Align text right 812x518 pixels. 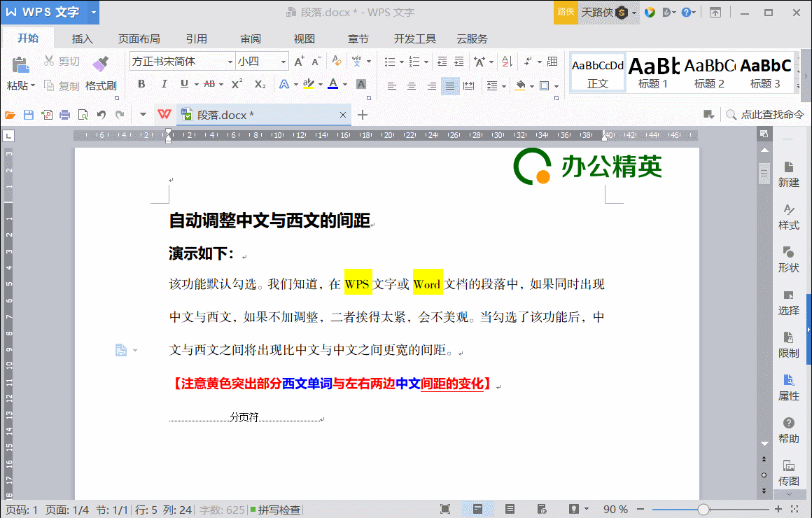point(431,85)
